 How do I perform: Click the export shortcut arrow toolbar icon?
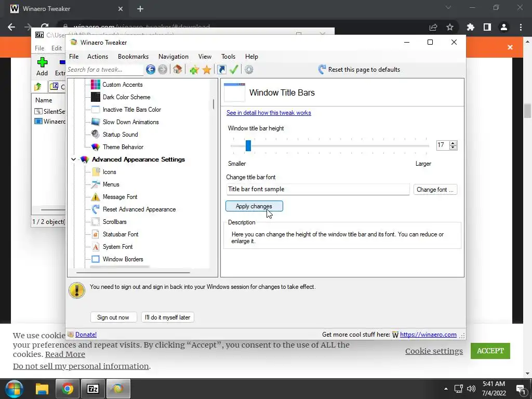(221, 70)
